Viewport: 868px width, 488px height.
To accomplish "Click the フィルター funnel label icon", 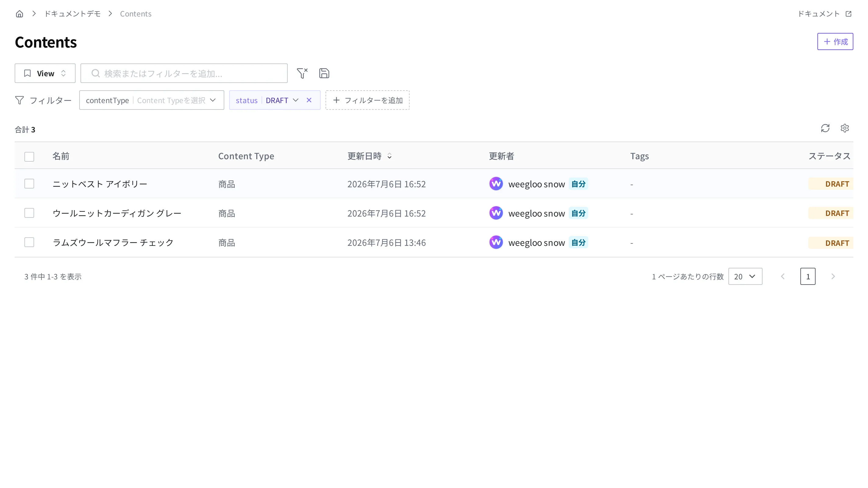I will [x=20, y=100].
